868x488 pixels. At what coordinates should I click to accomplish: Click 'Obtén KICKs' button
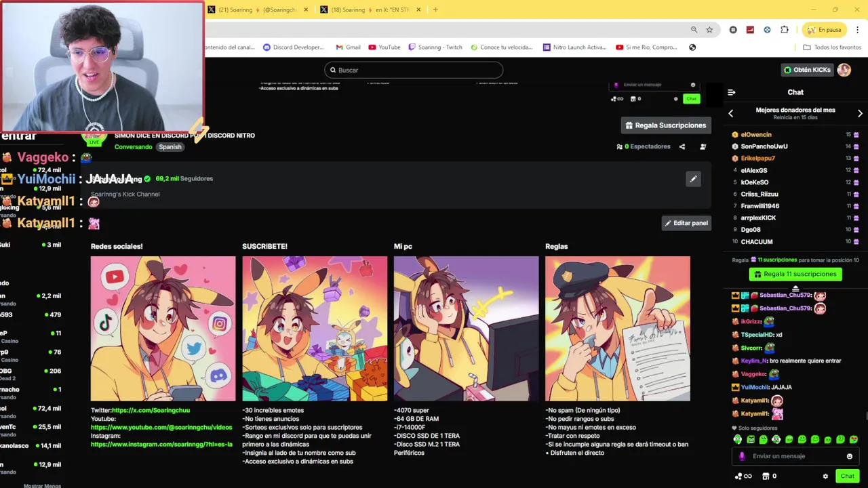[806, 70]
